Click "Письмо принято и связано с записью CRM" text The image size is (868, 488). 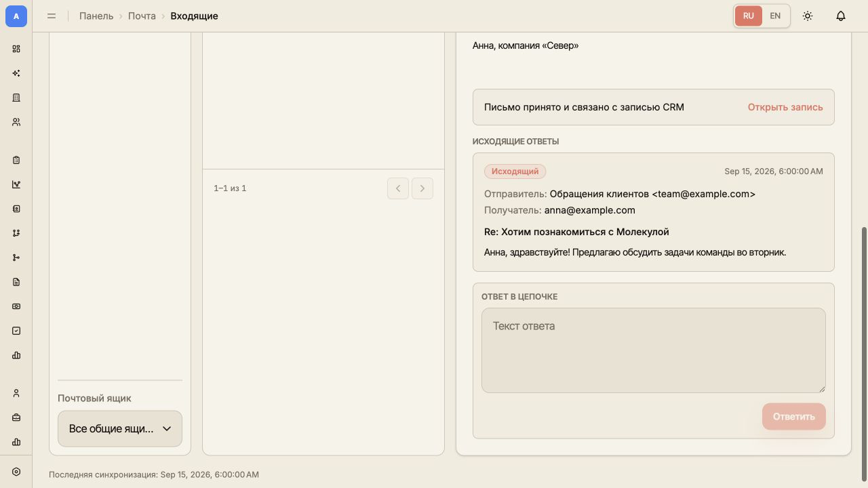(584, 107)
